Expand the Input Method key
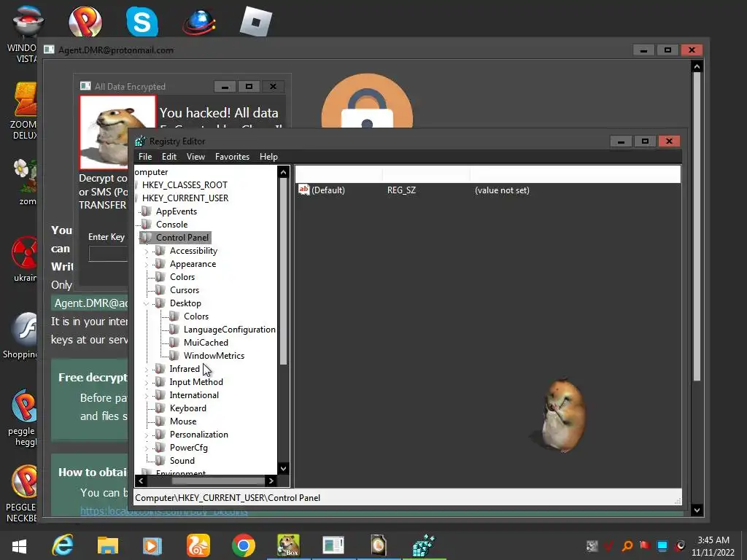The width and height of the screenshot is (747, 560). pyautogui.click(x=146, y=382)
